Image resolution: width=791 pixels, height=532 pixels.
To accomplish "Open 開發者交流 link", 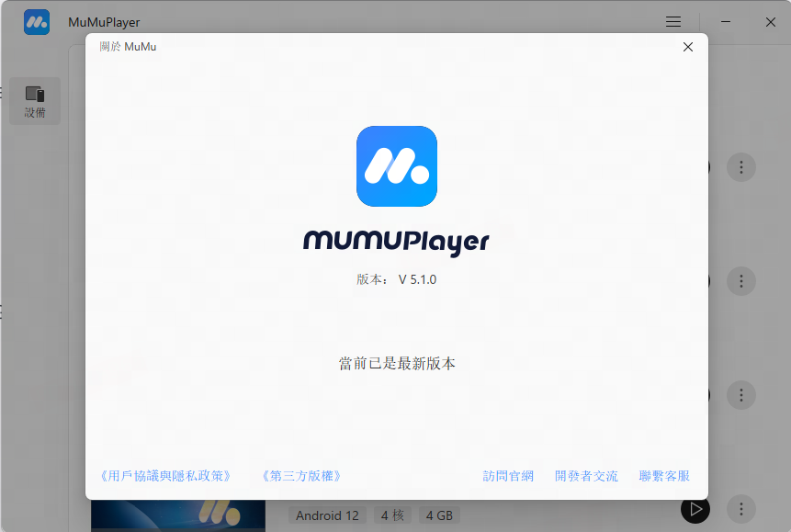I will (x=586, y=476).
